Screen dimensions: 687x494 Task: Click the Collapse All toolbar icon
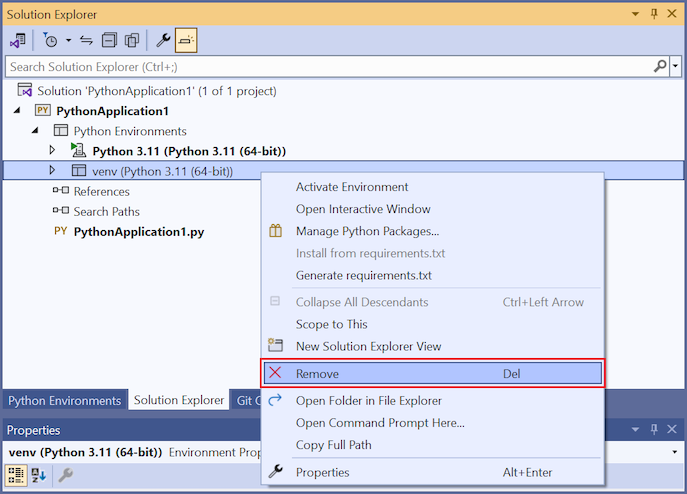coord(109,41)
